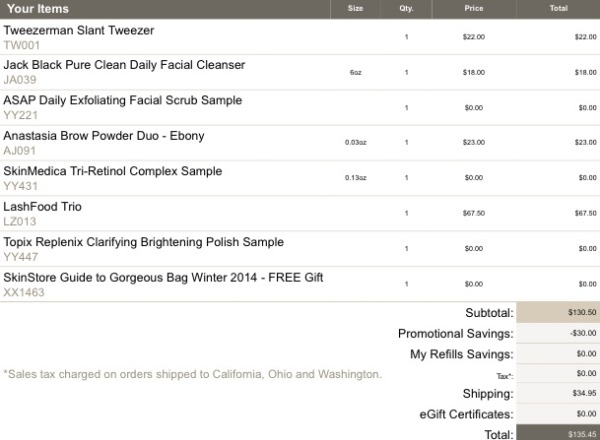Screen dimensions: 600x440
Task: Select the LashFood Trio item
Action: coord(42,207)
